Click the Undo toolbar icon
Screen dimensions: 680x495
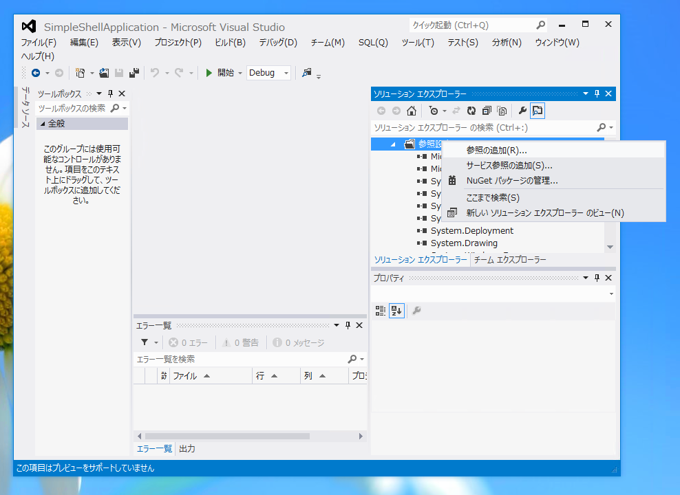tap(155, 73)
